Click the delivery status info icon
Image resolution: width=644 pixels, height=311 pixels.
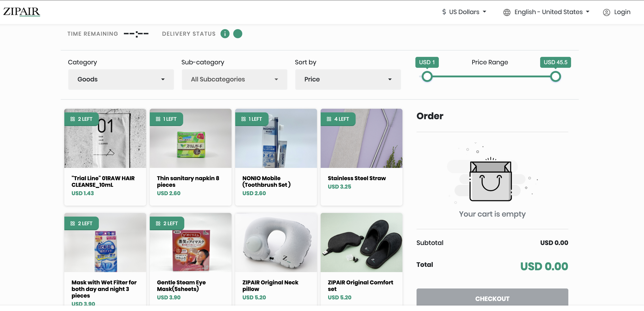click(x=225, y=34)
